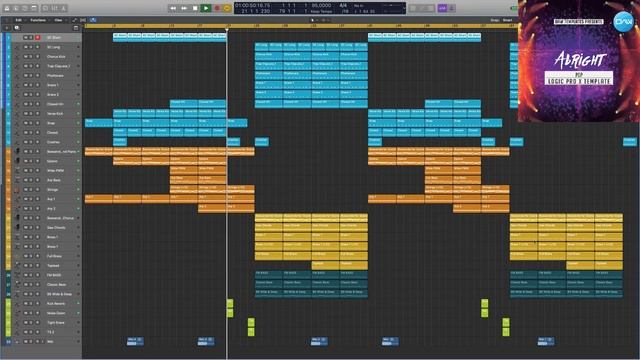Open the Snap pop-up menu
Screen dimensions: 640x360
tap(508, 20)
